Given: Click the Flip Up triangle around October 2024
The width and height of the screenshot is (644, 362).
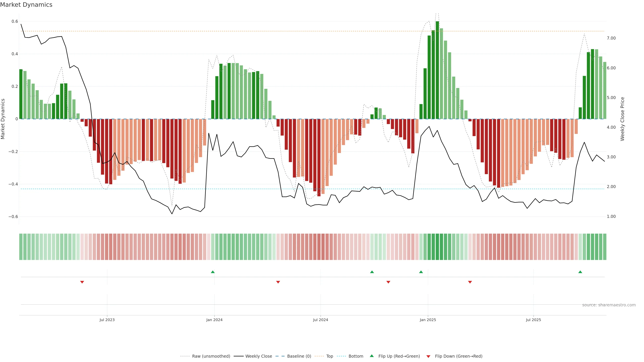Looking at the screenshot, I should coord(372,272).
